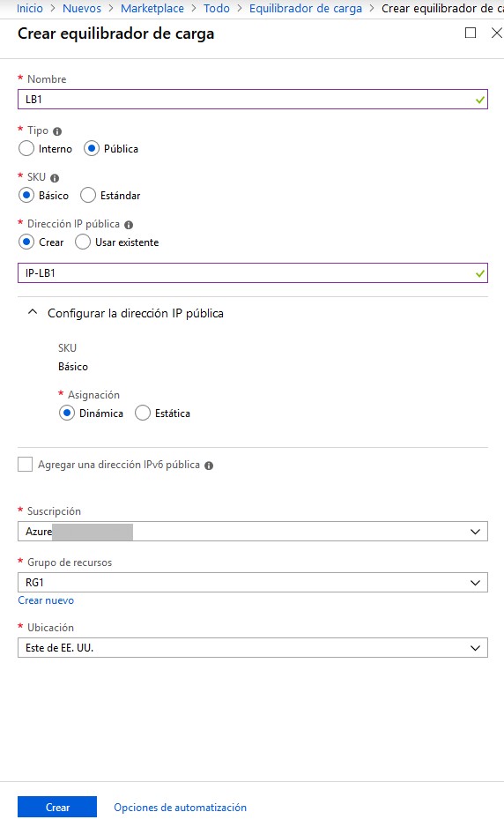Click the Crear button

pyautogui.click(x=57, y=807)
